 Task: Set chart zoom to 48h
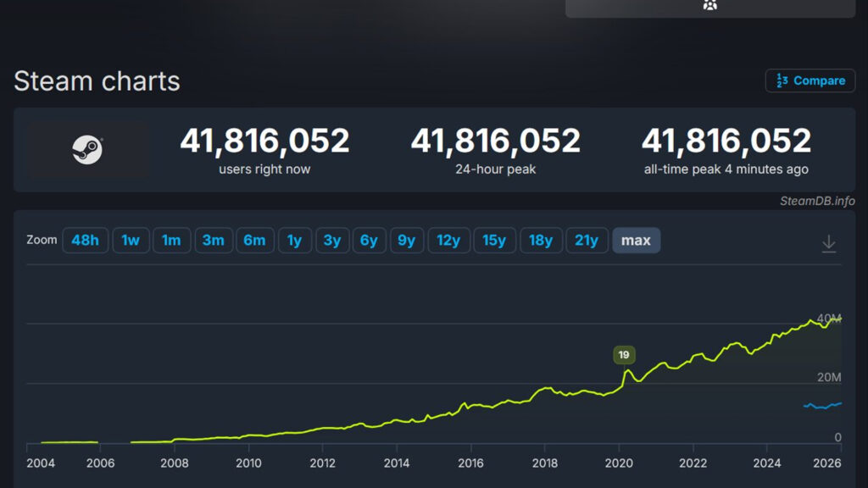(85, 241)
